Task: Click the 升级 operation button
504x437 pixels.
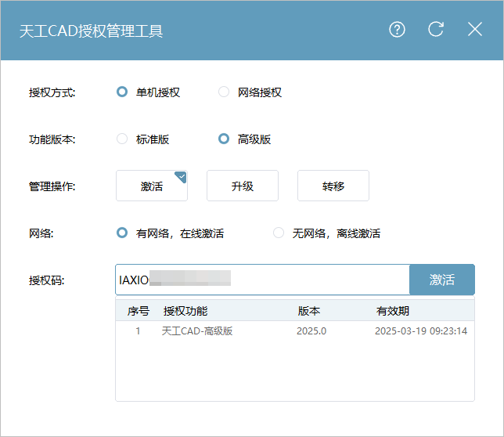Action: pos(243,186)
